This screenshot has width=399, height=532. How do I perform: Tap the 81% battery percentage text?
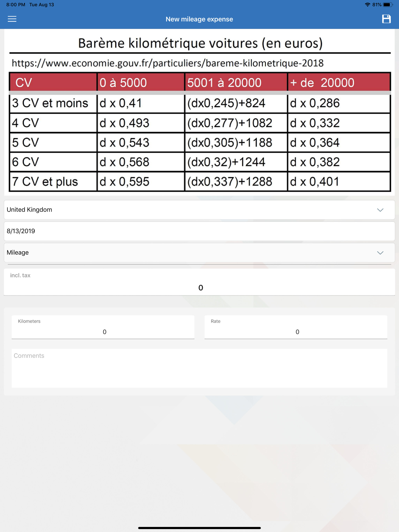pyautogui.click(x=377, y=4)
